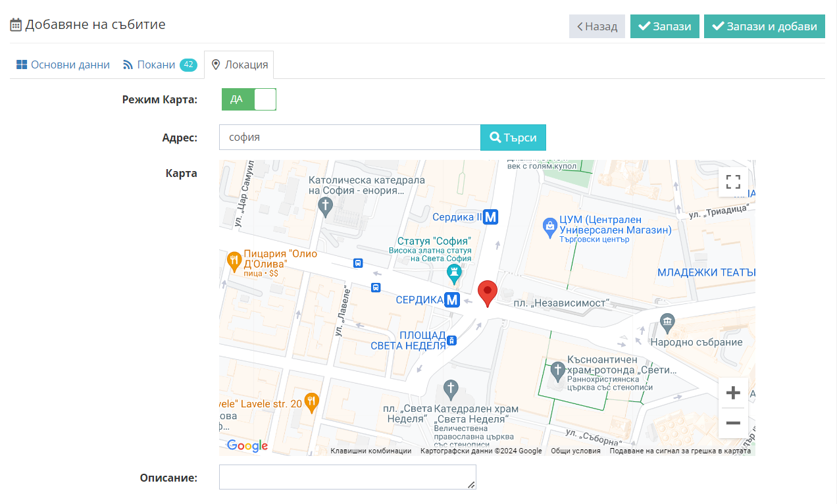Open the Сердика II metro station marker
The image size is (837, 504).
pyautogui.click(x=491, y=217)
